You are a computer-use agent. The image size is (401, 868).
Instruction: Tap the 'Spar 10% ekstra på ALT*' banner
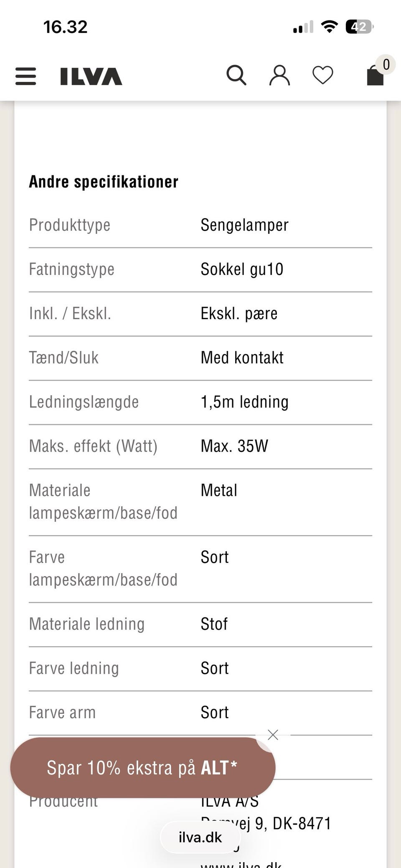pos(142,768)
